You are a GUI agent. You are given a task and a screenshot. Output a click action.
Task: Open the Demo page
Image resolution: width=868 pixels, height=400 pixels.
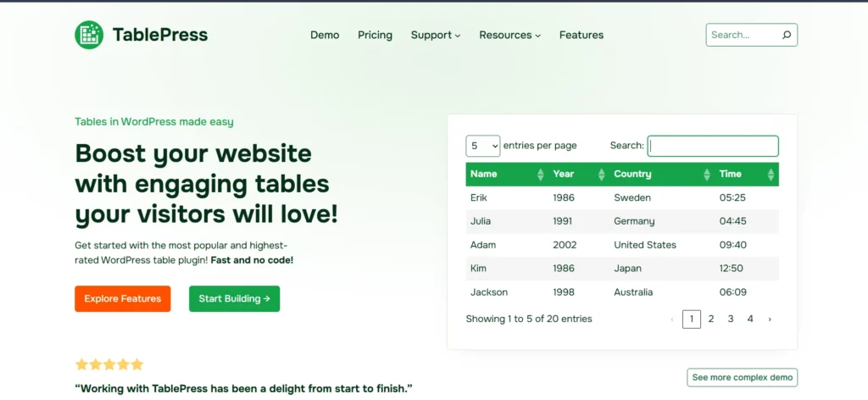click(x=325, y=35)
